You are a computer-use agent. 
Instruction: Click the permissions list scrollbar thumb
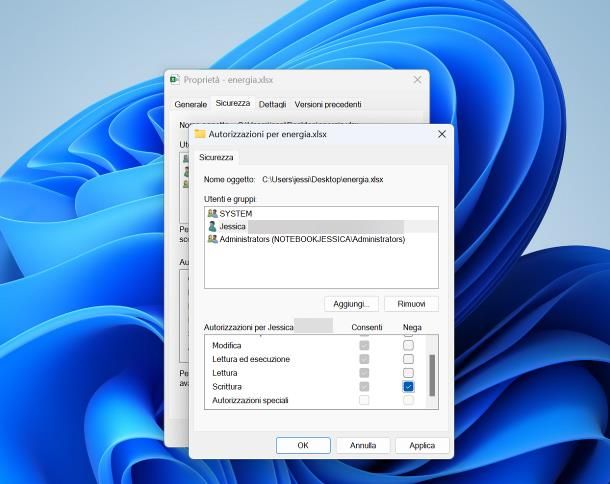(x=432, y=375)
